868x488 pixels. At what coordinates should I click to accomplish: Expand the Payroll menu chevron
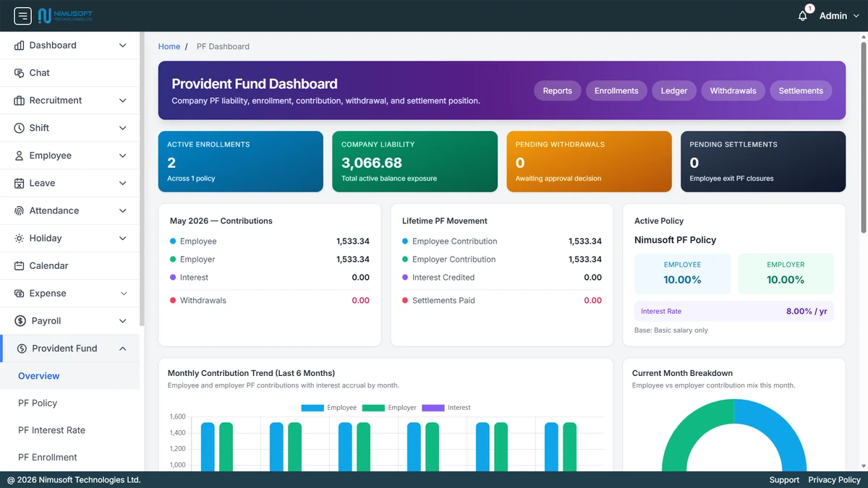click(x=123, y=321)
